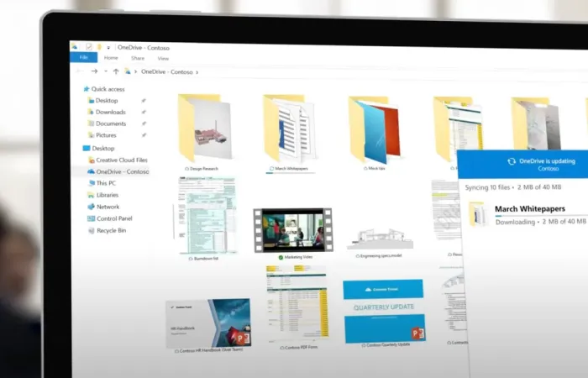Select the Contoso Quarterly Update presentation
Screen dimensions: 588x378
coord(385,311)
